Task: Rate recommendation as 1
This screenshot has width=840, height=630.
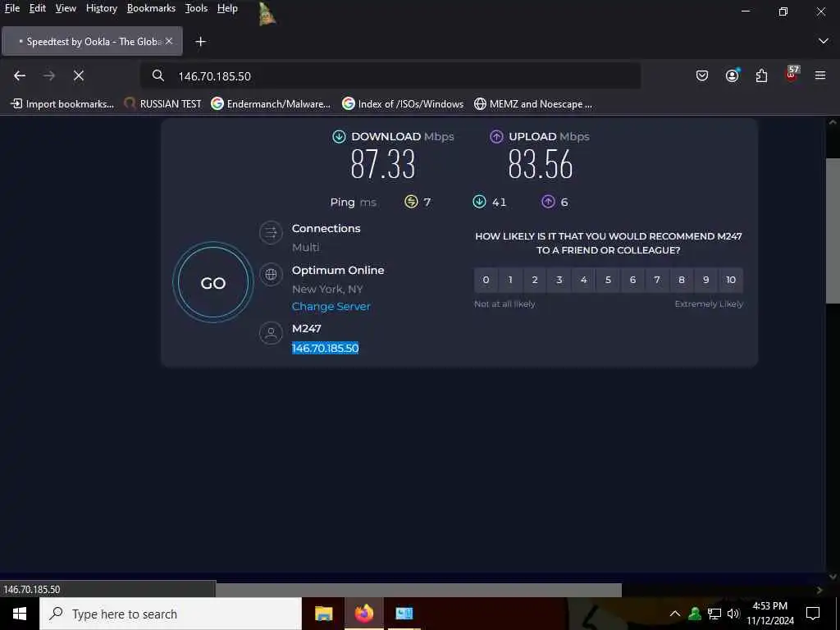Action: coord(510,280)
